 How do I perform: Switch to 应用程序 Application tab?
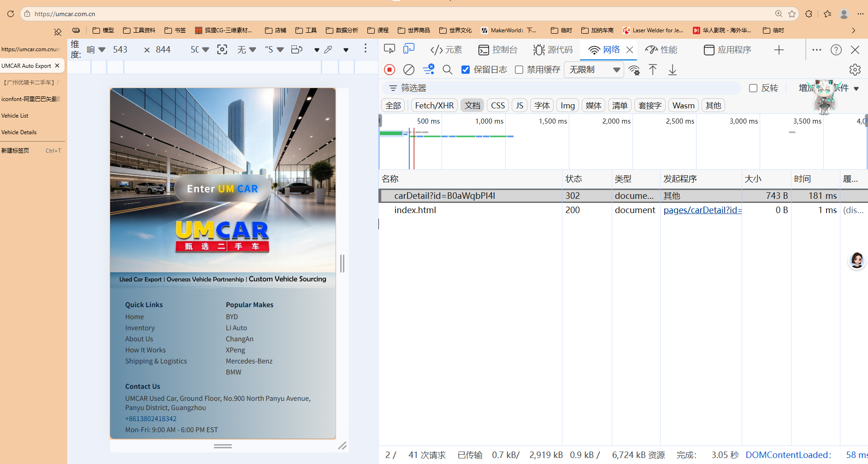pos(727,50)
